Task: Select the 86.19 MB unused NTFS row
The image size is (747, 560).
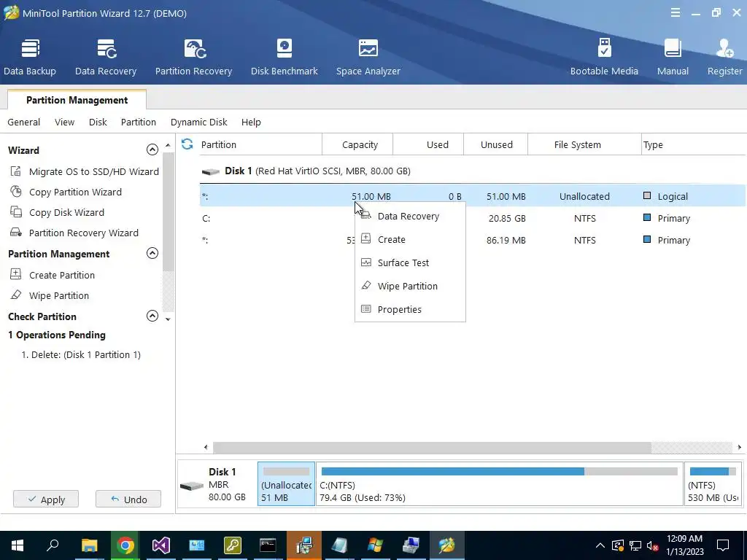Action: pyautogui.click(x=473, y=240)
